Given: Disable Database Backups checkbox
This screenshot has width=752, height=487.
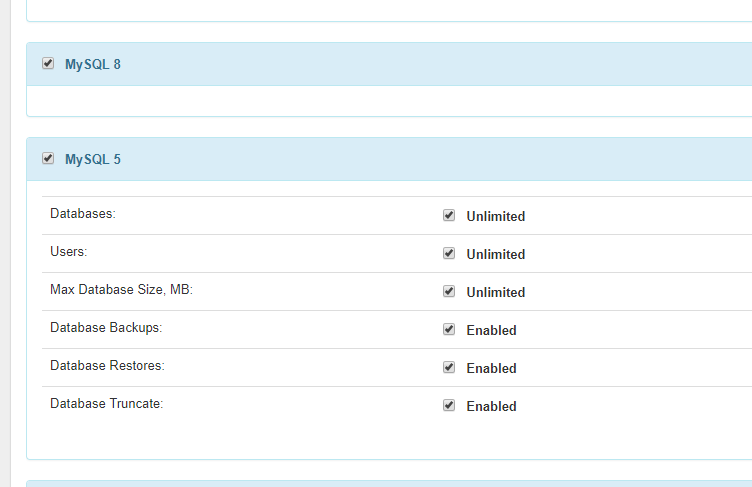Looking at the screenshot, I should (449, 329).
